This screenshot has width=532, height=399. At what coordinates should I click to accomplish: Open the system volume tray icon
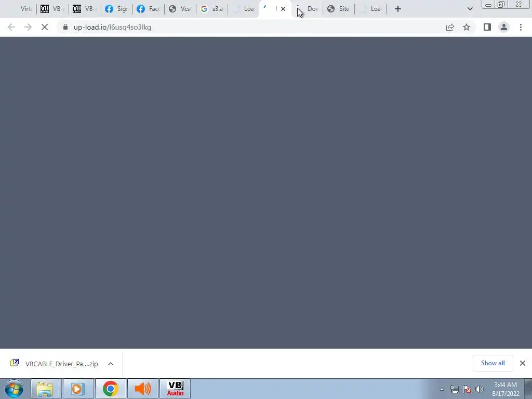point(480,389)
